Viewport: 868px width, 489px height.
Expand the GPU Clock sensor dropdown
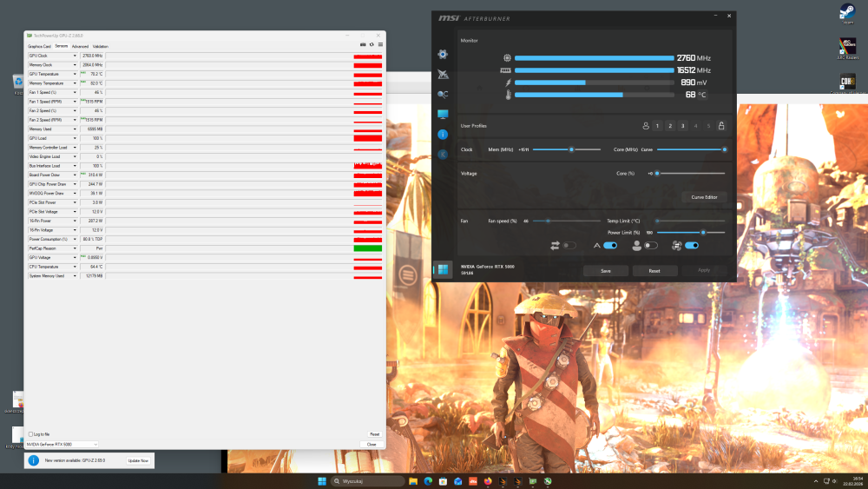tap(75, 56)
